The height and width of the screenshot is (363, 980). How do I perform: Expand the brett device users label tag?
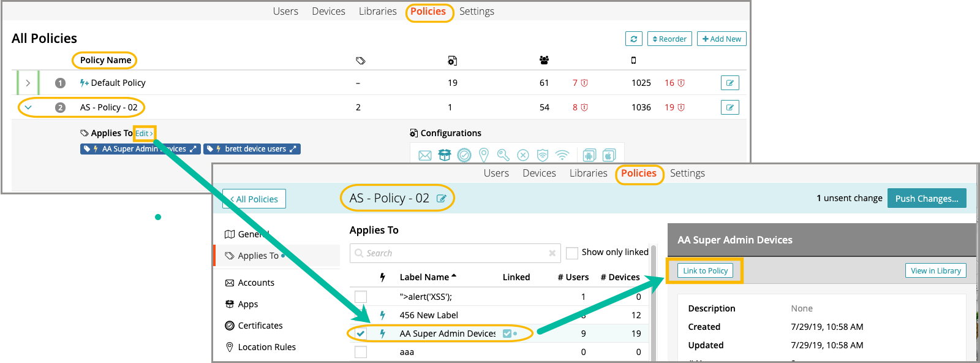pos(293,149)
